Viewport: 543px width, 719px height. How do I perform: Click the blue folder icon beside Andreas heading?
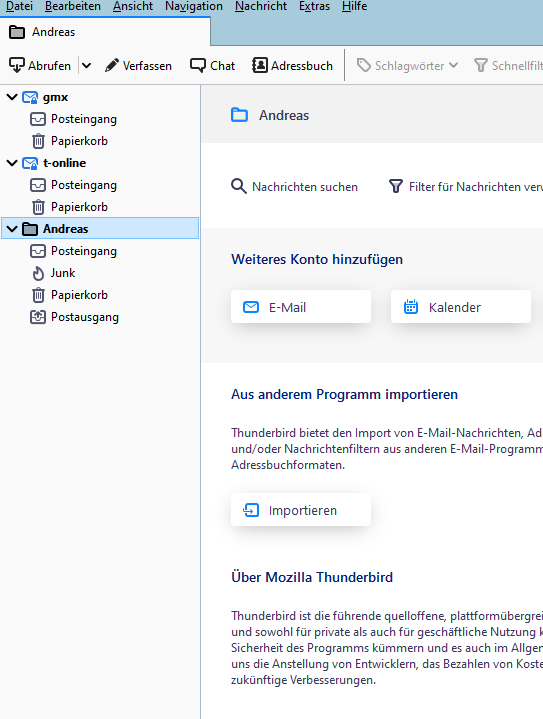pyautogui.click(x=239, y=115)
